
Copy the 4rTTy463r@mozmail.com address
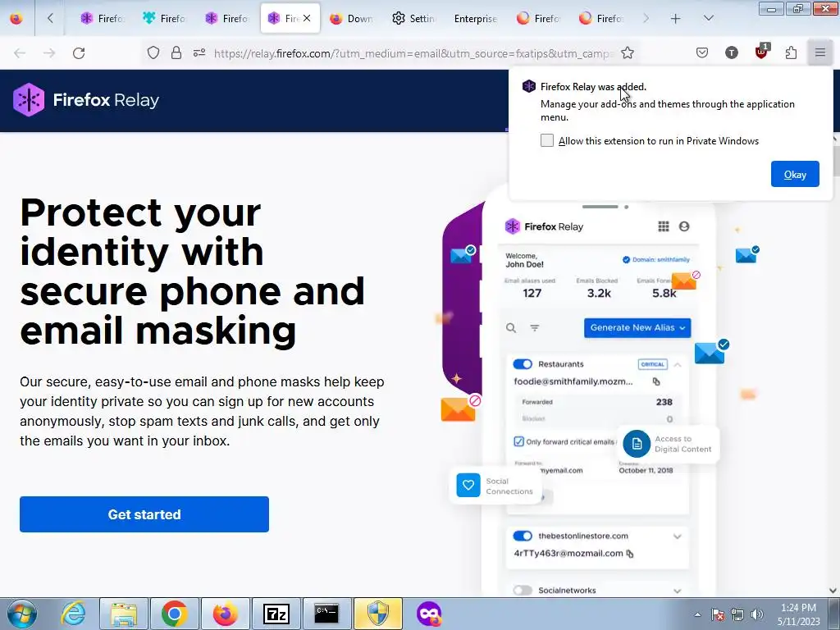(630, 554)
